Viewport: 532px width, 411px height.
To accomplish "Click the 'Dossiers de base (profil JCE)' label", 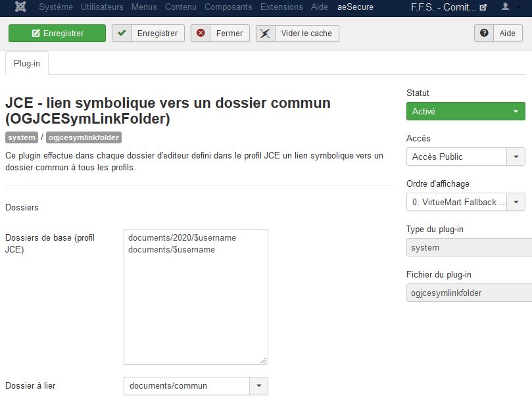I will [x=50, y=244].
